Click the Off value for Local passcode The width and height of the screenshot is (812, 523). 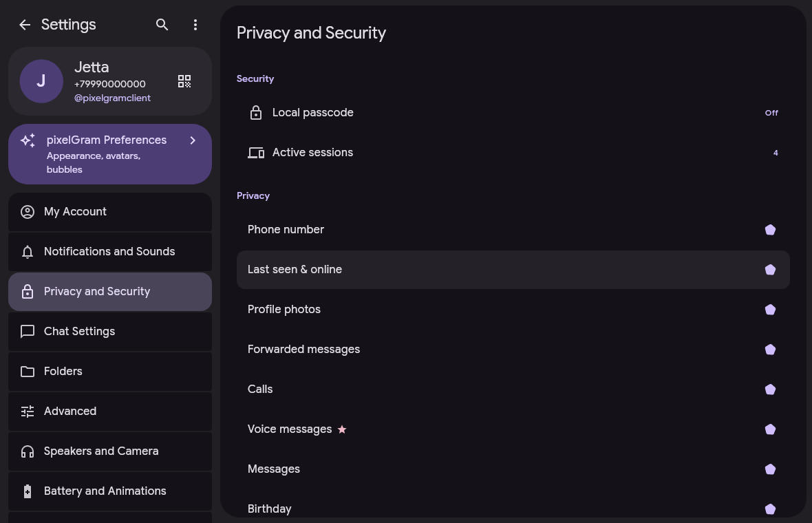[771, 113]
